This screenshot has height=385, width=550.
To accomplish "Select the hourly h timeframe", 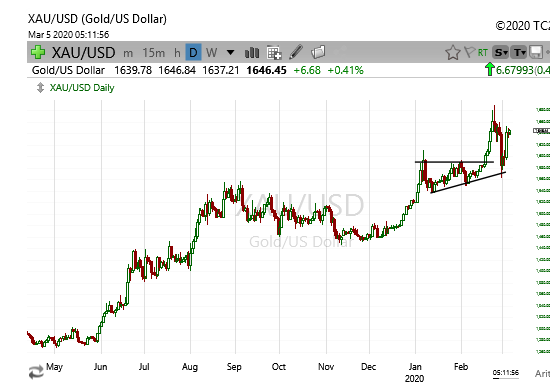I will [x=177, y=53].
